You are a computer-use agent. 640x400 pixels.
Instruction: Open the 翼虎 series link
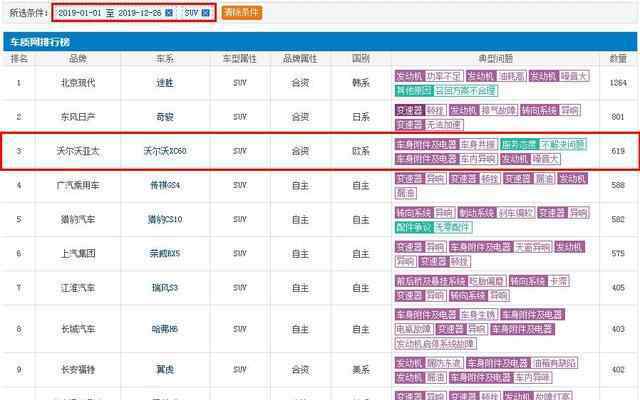pyautogui.click(x=165, y=370)
